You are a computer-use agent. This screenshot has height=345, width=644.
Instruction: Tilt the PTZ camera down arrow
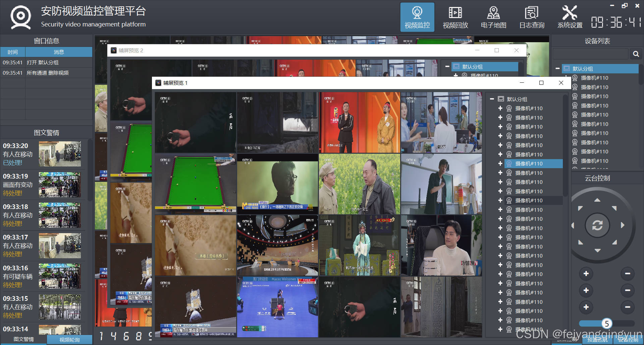(597, 250)
